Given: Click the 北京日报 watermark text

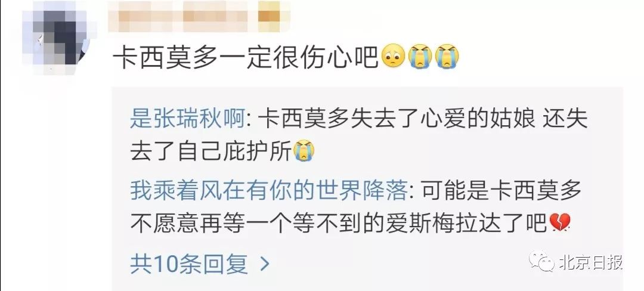Looking at the screenshot, I should (x=590, y=262).
